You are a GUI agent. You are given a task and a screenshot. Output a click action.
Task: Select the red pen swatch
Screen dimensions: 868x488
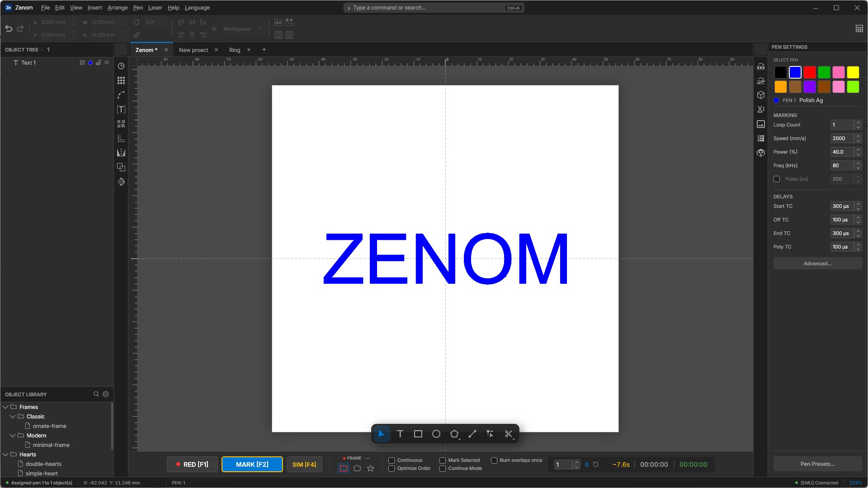pos(810,72)
